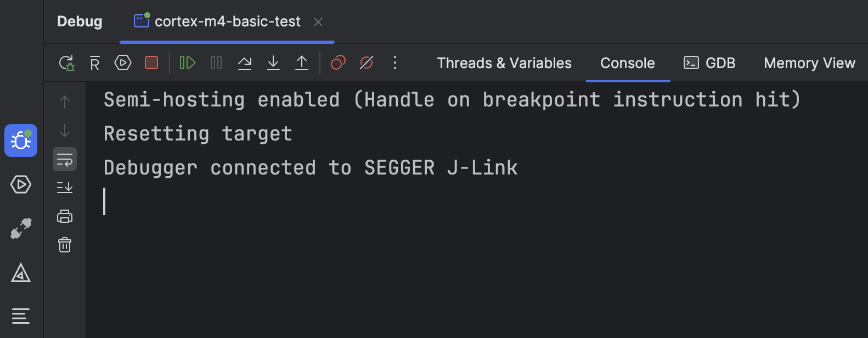
Task: Open the Problems triangle icon in sidebar
Action: click(20, 273)
